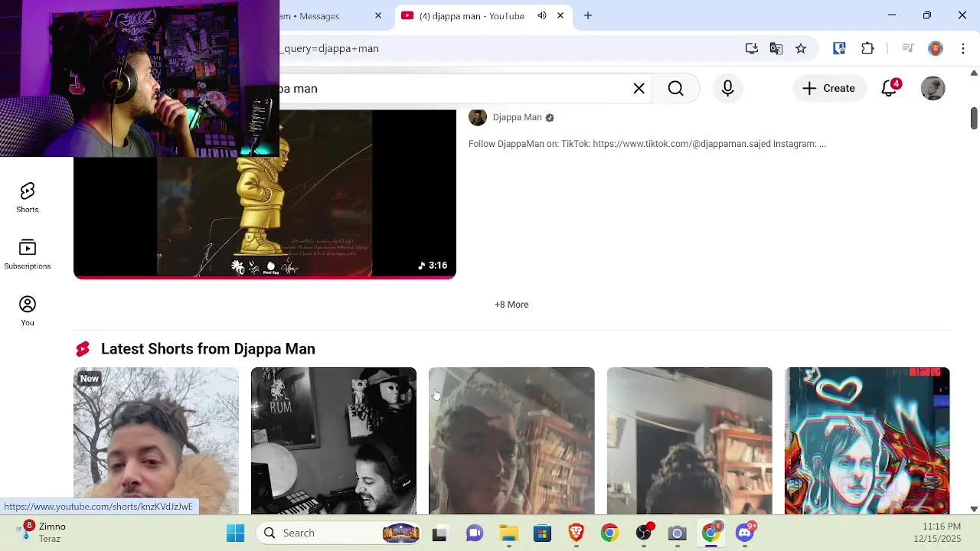
Task: Open a new browser tab
Action: 588,15
